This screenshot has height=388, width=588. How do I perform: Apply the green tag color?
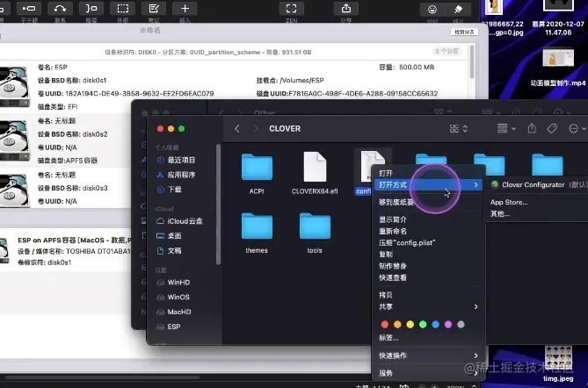click(x=423, y=324)
